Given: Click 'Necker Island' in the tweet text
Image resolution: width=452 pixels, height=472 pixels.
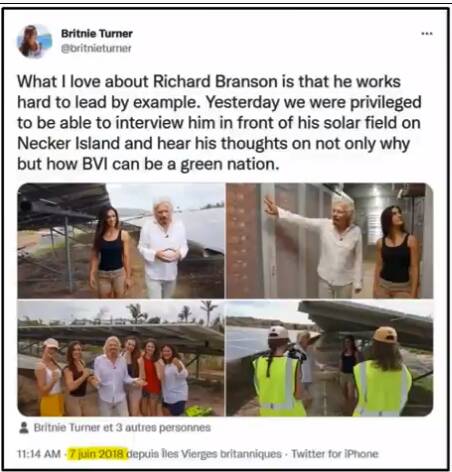Looking at the screenshot, I should [68, 144].
